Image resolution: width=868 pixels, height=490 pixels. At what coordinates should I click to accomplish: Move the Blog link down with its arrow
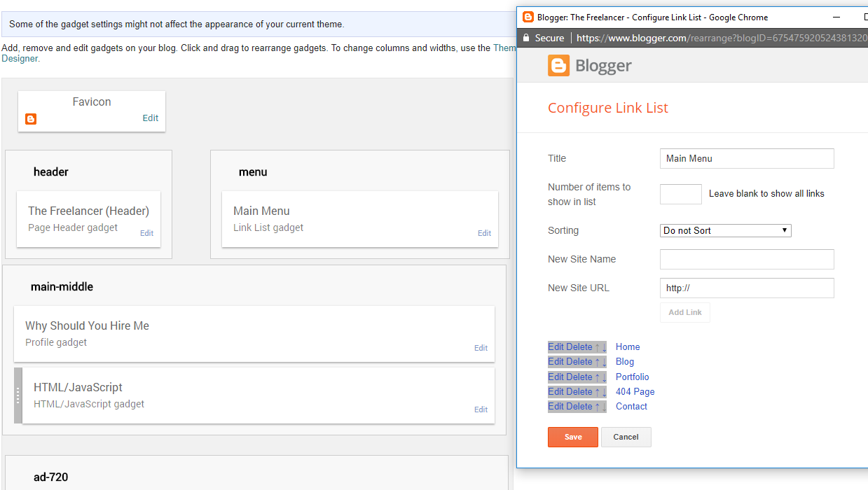coord(604,362)
